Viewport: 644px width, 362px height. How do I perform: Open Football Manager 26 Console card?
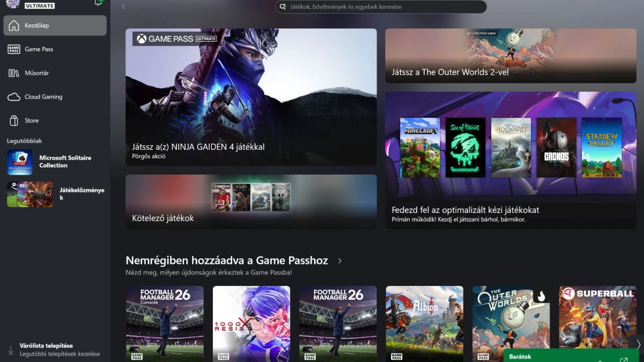[x=165, y=324]
